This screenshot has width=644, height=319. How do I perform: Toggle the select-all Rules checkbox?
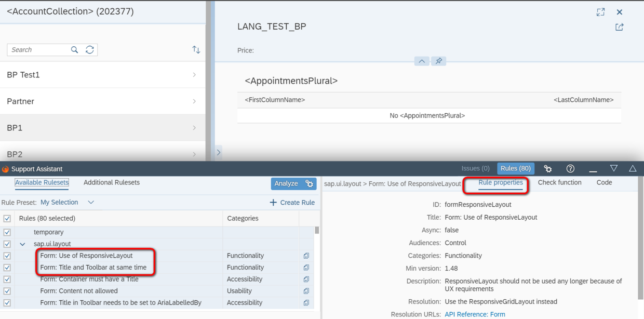coord(7,219)
